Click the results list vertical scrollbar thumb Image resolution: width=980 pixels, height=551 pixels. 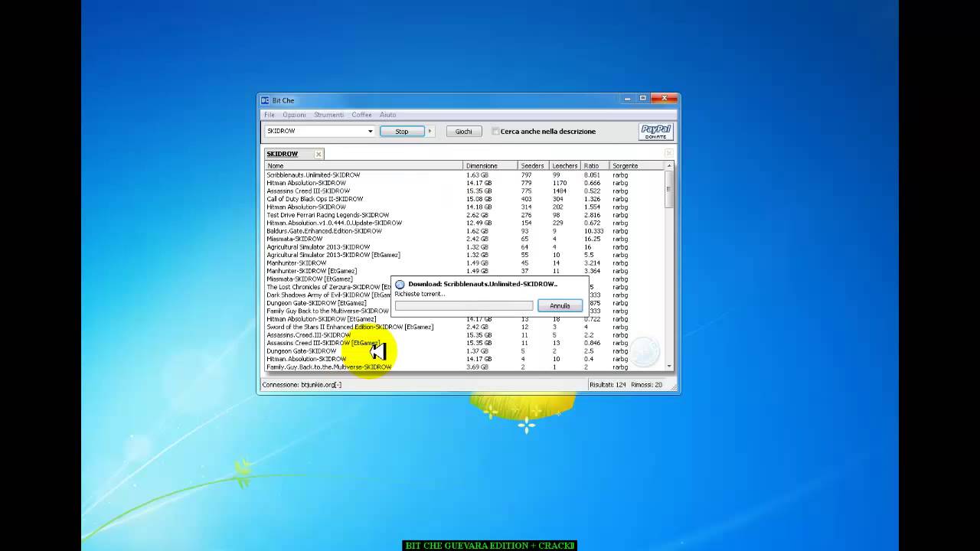point(669,188)
